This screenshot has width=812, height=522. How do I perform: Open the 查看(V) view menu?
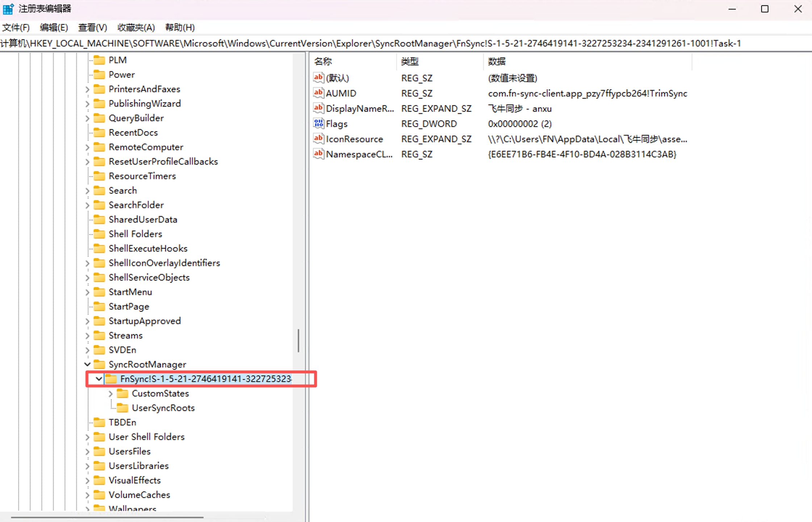click(93, 28)
